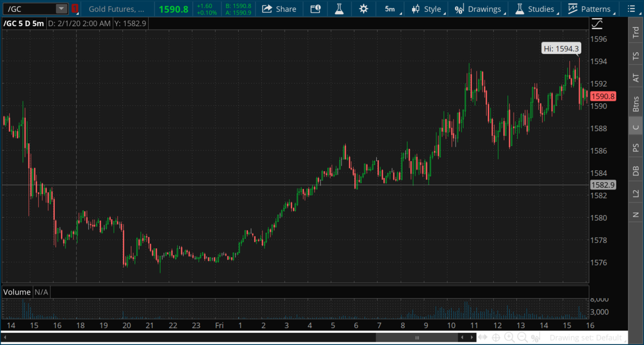Open the DB sidebar tab
This screenshot has height=345, width=644.
click(x=635, y=170)
